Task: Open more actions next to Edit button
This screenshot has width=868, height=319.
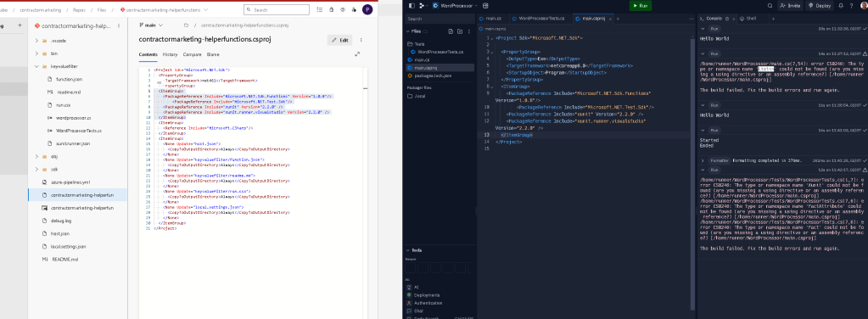Action: (361, 40)
